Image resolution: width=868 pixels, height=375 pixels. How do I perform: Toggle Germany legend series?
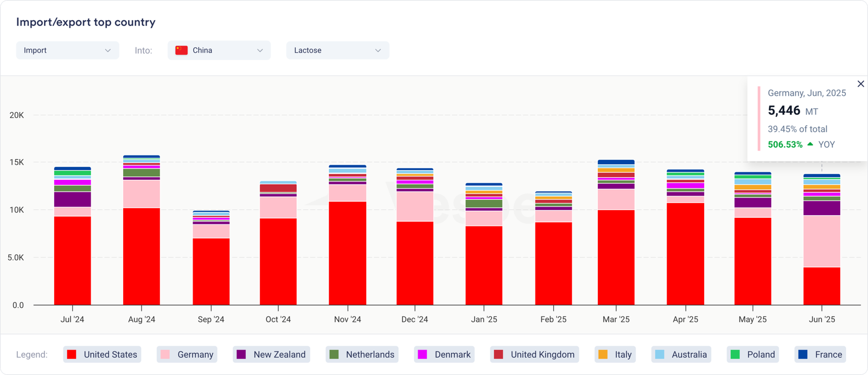187,354
